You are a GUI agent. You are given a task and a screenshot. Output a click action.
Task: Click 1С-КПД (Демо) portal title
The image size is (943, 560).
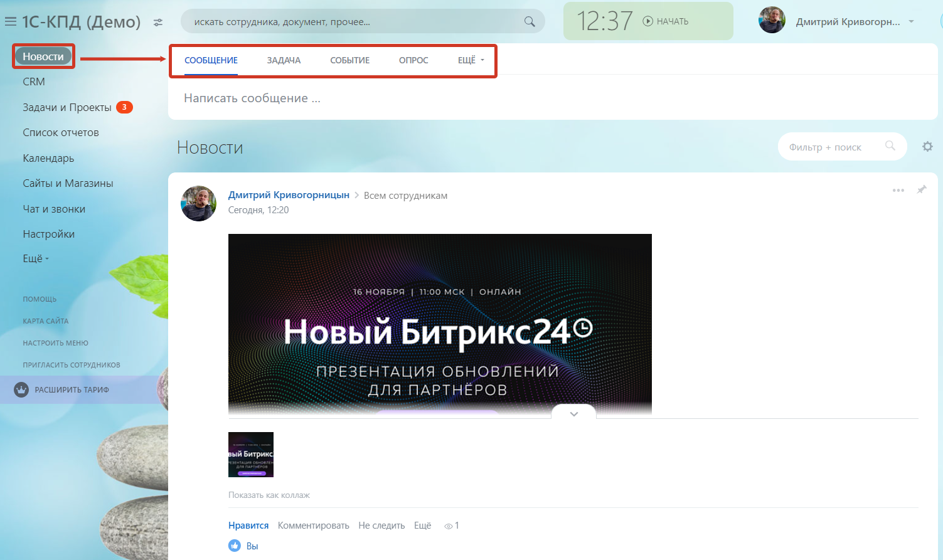82,22
